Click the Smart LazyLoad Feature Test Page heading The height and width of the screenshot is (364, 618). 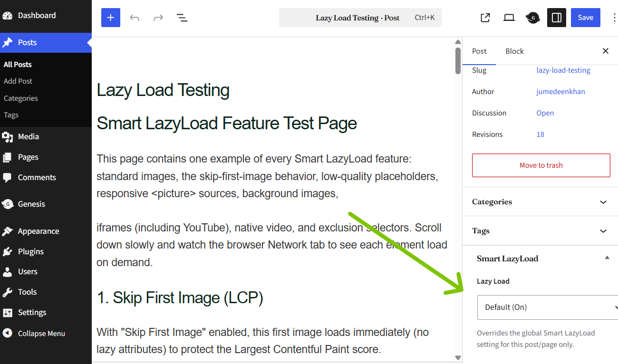227,123
